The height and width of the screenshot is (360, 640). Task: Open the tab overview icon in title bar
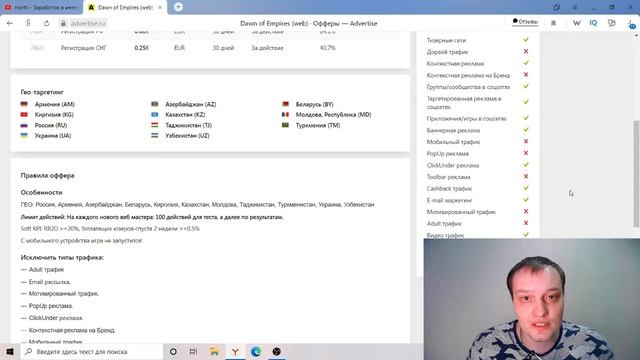(x=556, y=7)
